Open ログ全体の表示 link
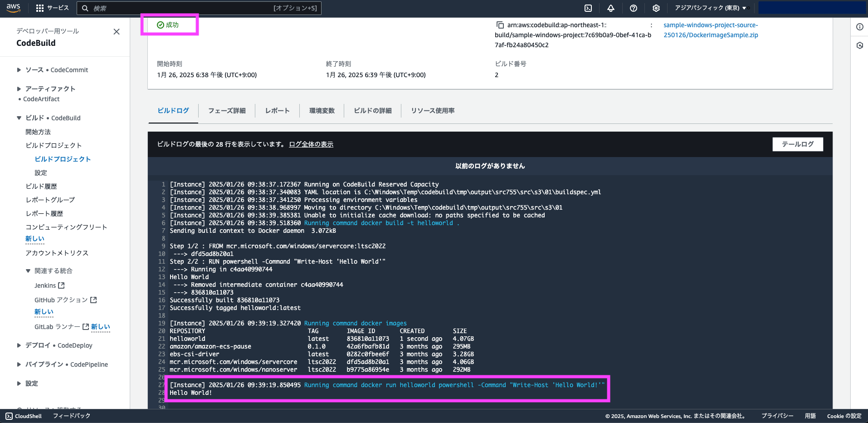868x423 pixels. pos(311,144)
